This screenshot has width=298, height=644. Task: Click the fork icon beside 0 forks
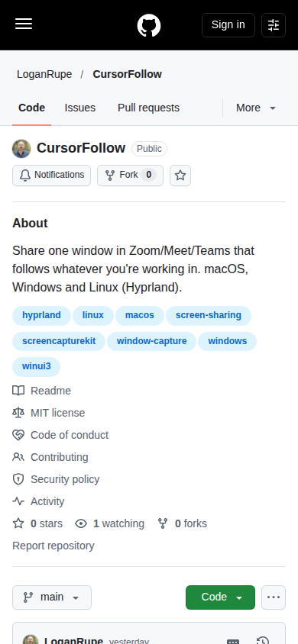point(163,523)
